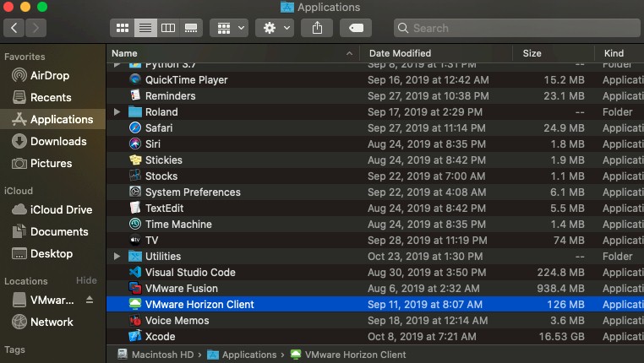Select Applications in the sidebar
The width and height of the screenshot is (644, 363).
pos(52,119)
